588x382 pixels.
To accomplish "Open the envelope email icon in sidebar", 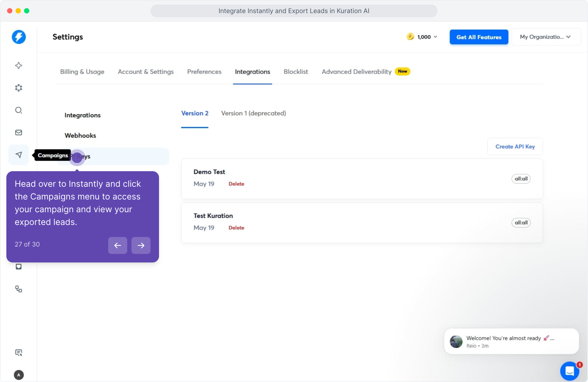I will point(19,132).
